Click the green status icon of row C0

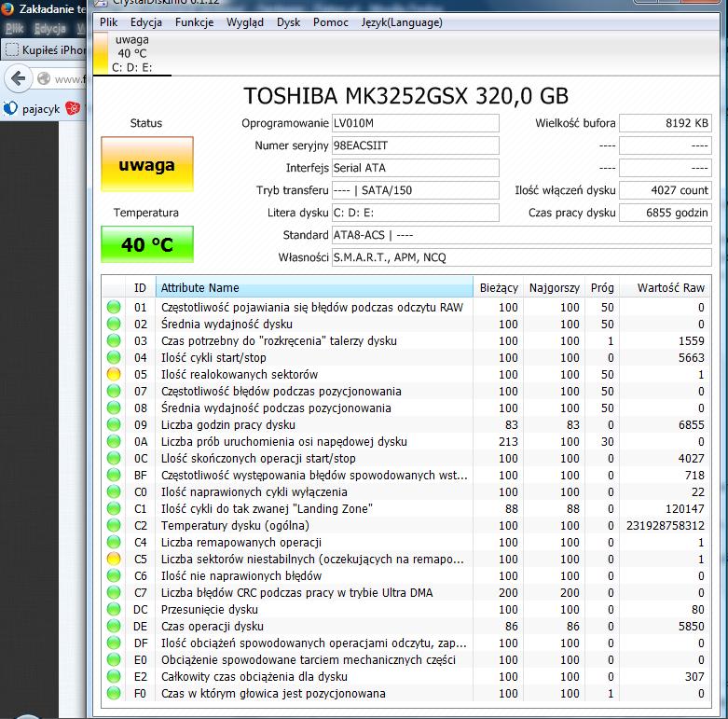114,491
